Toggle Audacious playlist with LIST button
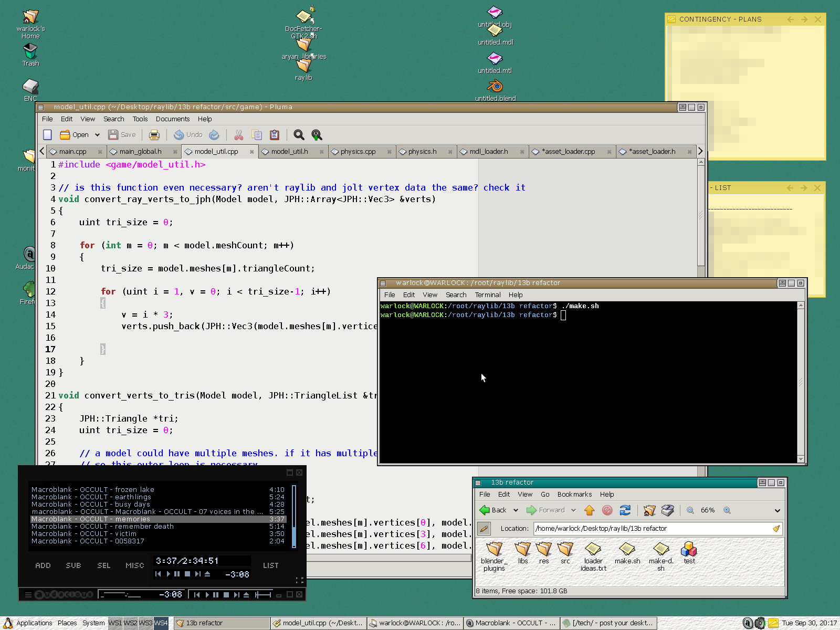The width and height of the screenshot is (840, 630). point(270,565)
